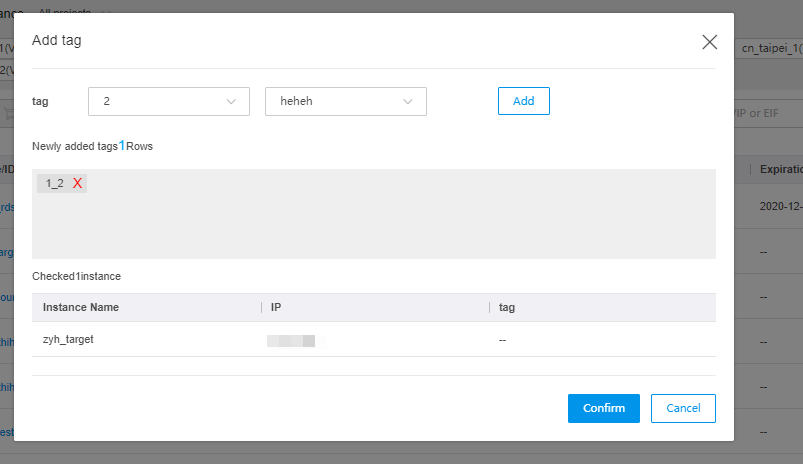
Task: Click the Add button
Action: coord(523,101)
